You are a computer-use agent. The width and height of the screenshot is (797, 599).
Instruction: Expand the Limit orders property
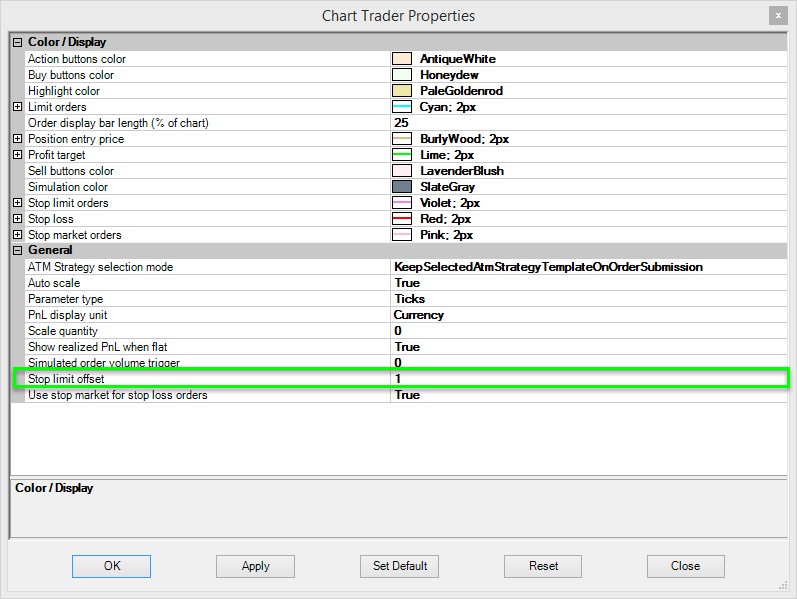(x=17, y=107)
